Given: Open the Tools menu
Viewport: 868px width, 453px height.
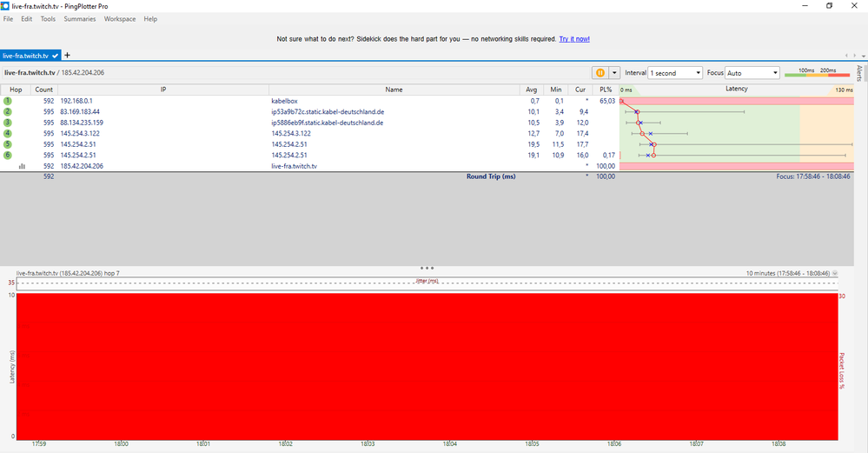Looking at the screenshot, I should click(48, 19).
